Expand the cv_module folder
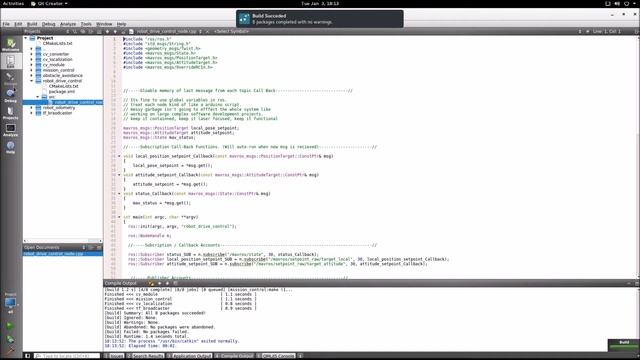This screenshot has height=360, width=640. pos(31,64)
